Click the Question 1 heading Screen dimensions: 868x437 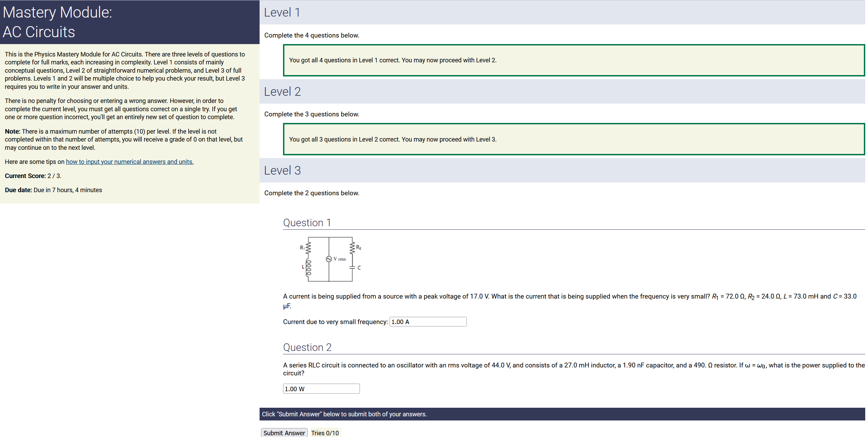click(307, 223)
